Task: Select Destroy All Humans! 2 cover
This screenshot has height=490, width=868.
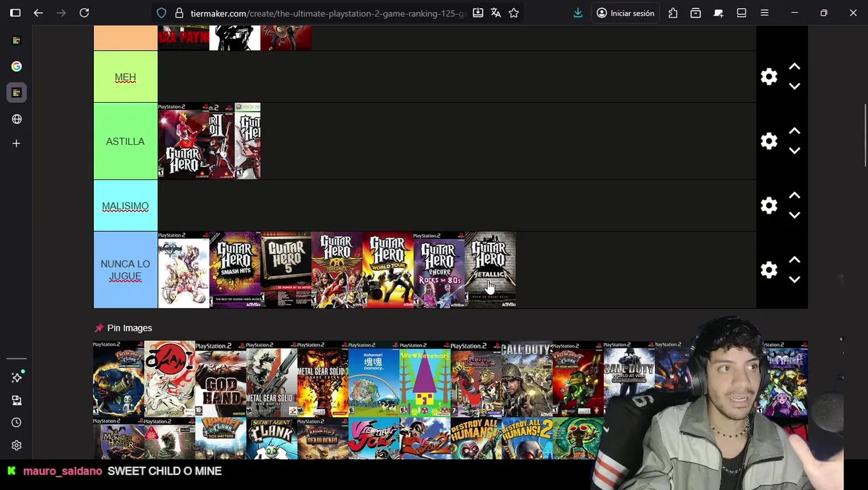Action: (527, 438)
